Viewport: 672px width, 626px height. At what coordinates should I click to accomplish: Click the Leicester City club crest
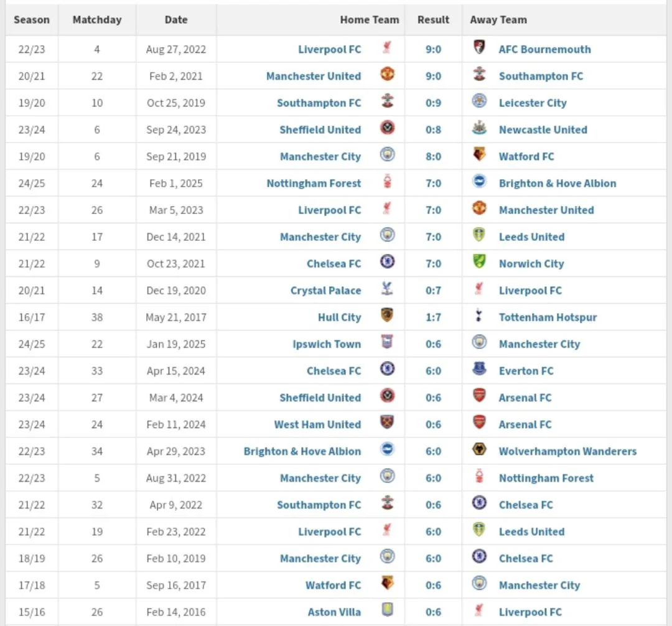pyautogui.click(x=478, y=101)
